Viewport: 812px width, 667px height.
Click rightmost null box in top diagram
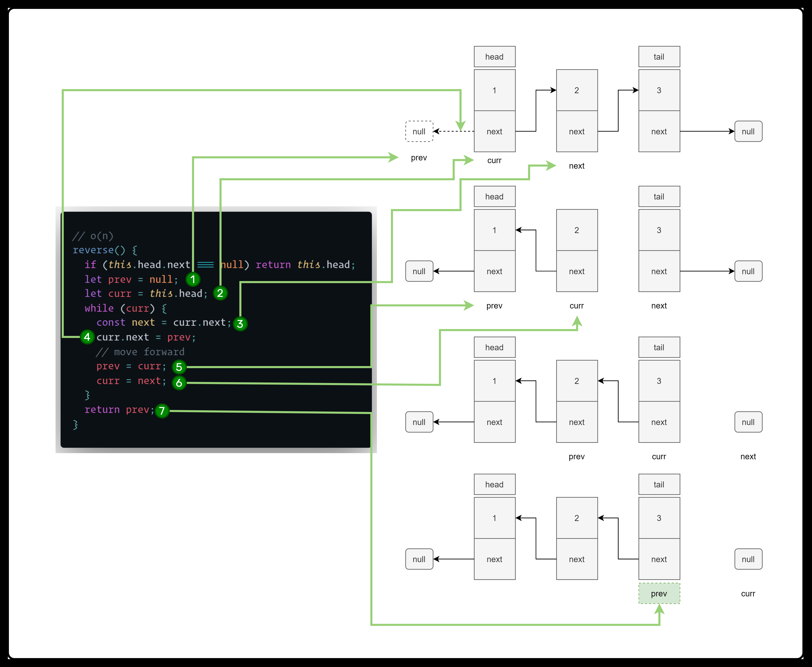[748, 131]
